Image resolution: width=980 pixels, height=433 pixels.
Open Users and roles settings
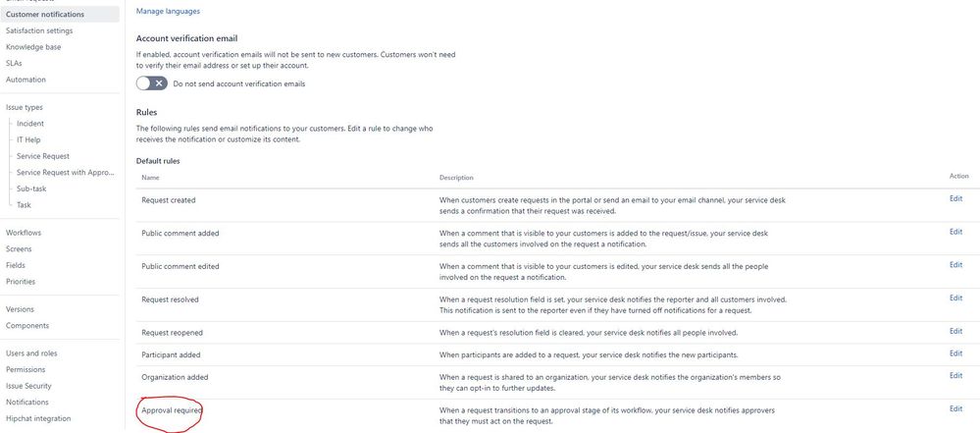31,353
